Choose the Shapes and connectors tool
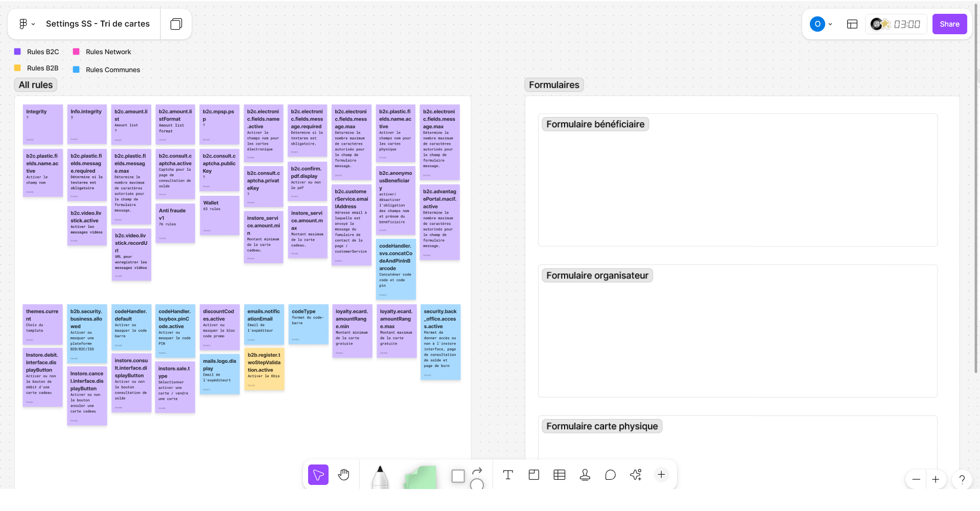This screenshot has width=980, height=511. click(x=467, y=476)
